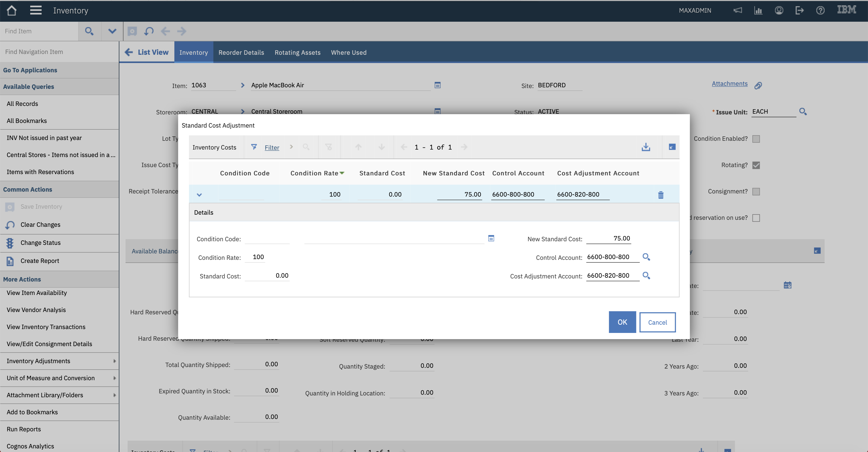Screen dimensions: 868x452
Task: Download the Inventory Costs table data
Action: pos(646,147)
